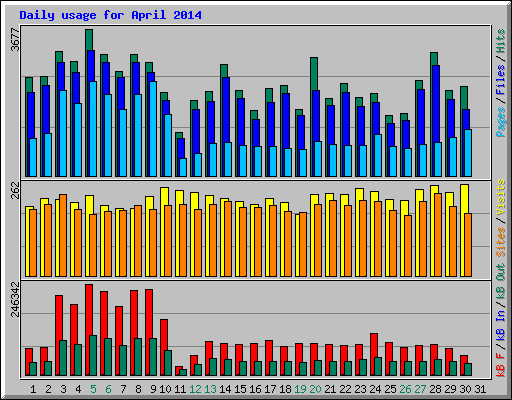Click day label 10 on the x-axis

(x=165, y=389)
